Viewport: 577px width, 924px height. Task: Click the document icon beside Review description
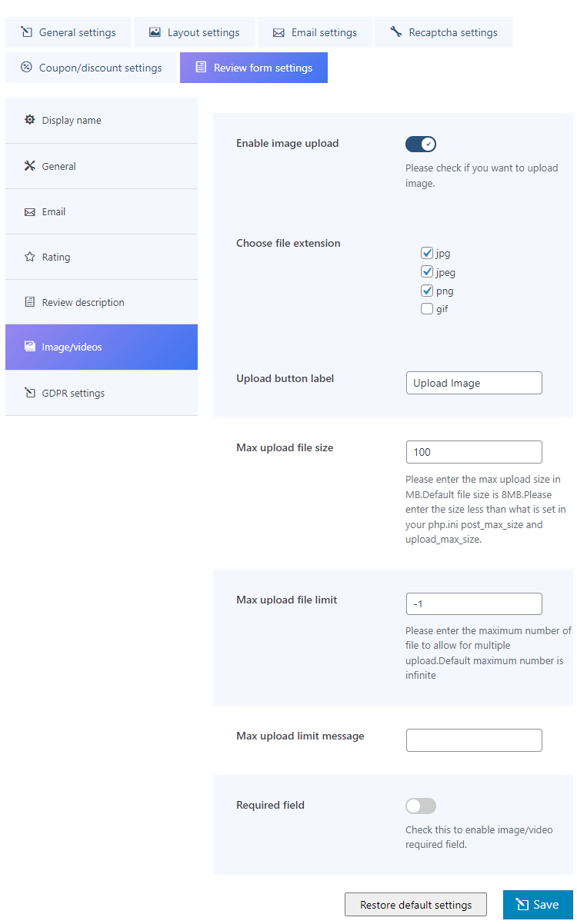click(30, 302)
